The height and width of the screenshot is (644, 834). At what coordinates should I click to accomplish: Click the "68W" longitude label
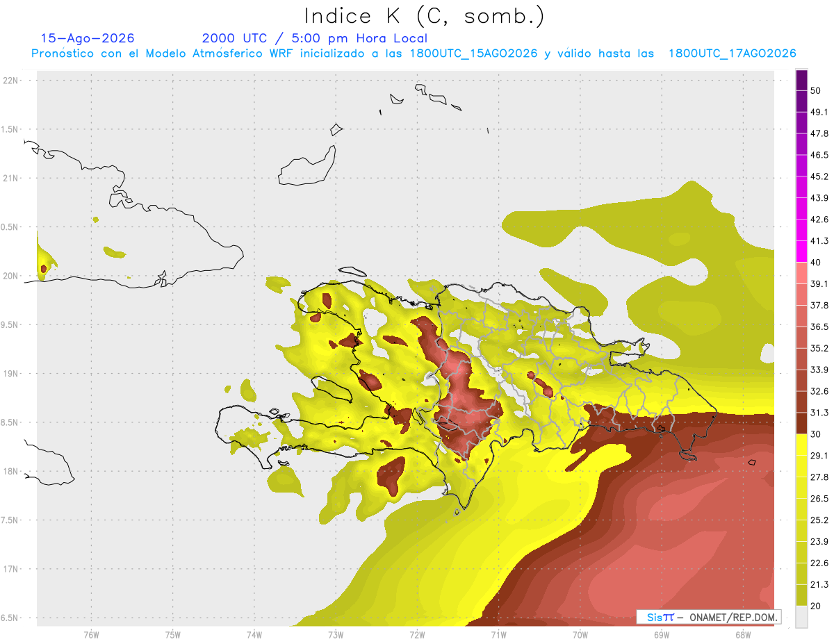[x=743, y=634]
